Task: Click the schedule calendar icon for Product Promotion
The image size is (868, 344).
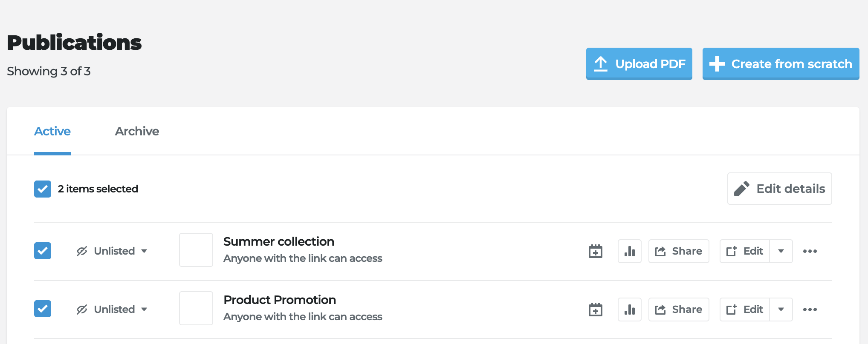Action: [595, 309]
